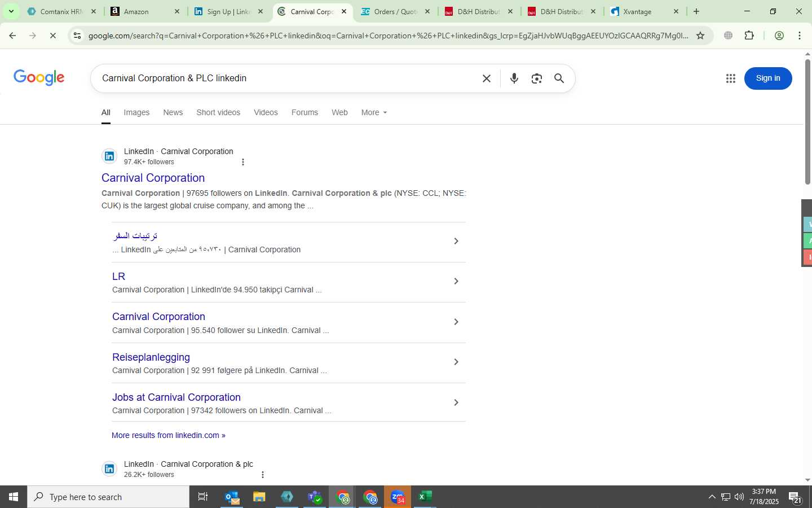Click into Google search input field

point(288,78)
